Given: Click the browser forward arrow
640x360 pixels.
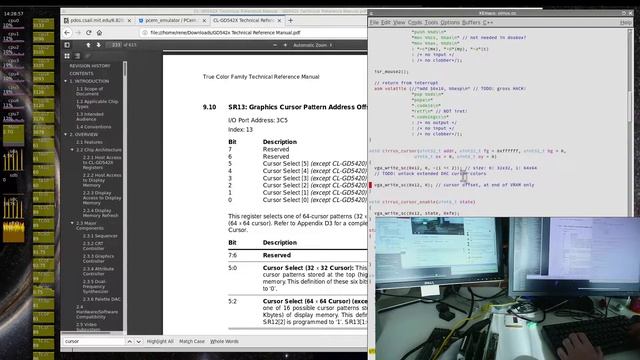Looking at the screenshot, I should click(78, 33).
